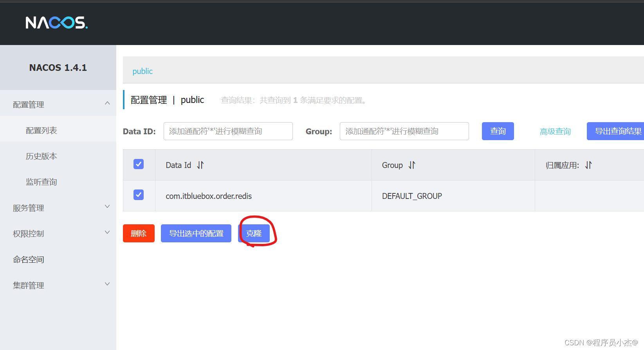The width and height of the screenshot is (644, 350).
Task: Click the Data Id column header text
Action: pyautogui.click(x=178, y=165)
